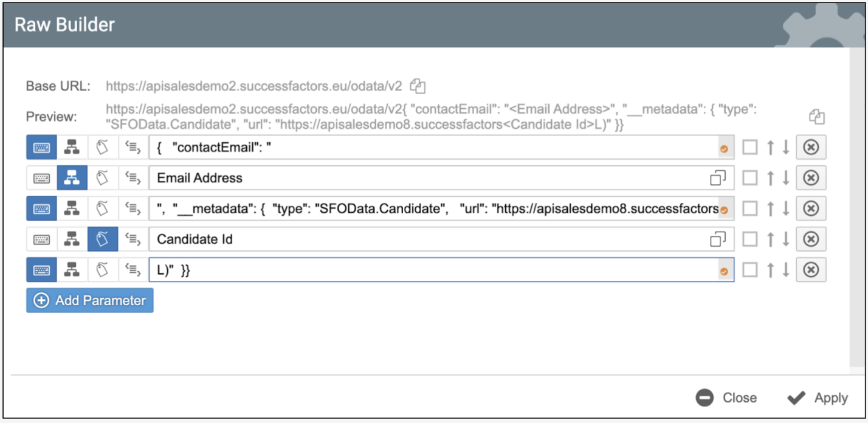
Task: Open the Candidate Id field picker
Action: pos(718,239)
